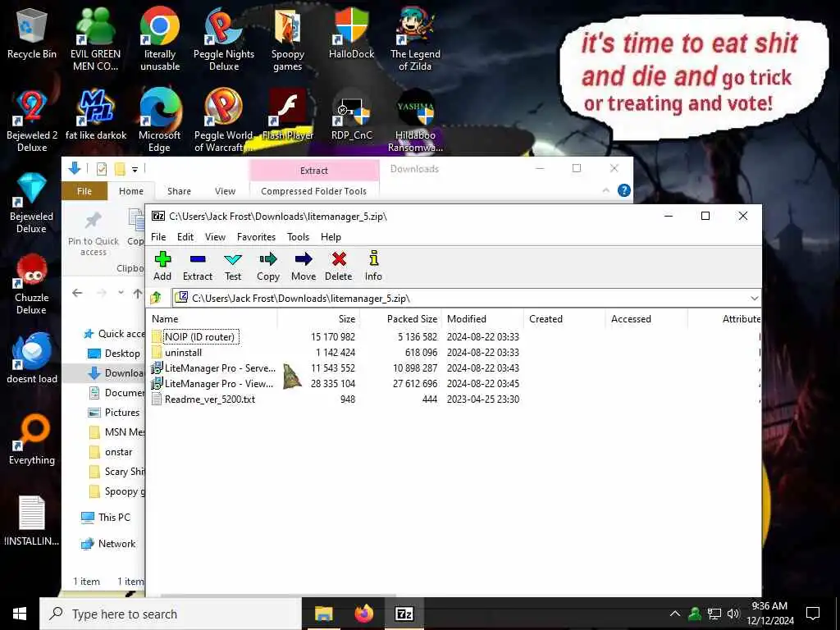Open File tab in Explorer Downloads window
The width and height of the screenshot is (840, 630).
(x=84, y=191)
